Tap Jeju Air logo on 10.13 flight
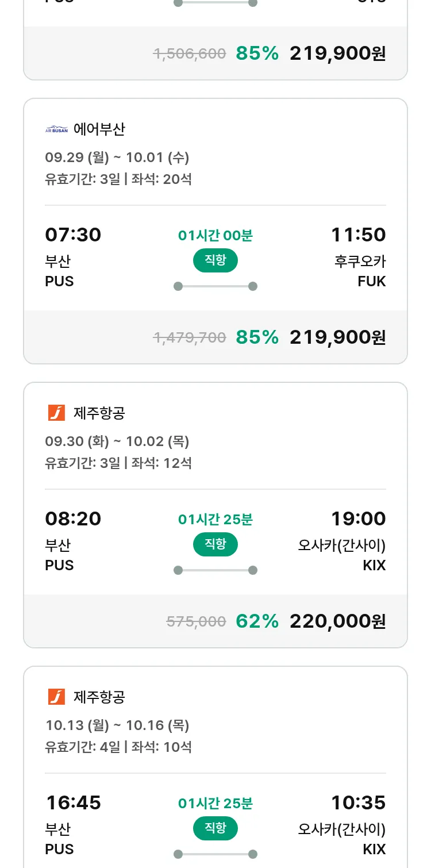This screenshot has width=431, height=868. pos(56,697)
